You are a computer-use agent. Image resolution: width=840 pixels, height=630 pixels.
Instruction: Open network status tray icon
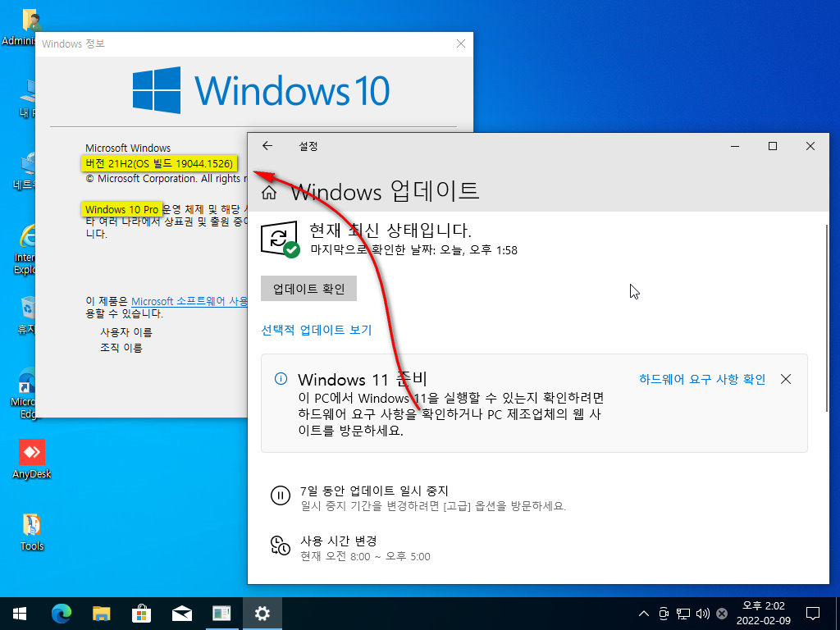coord(683,614)
